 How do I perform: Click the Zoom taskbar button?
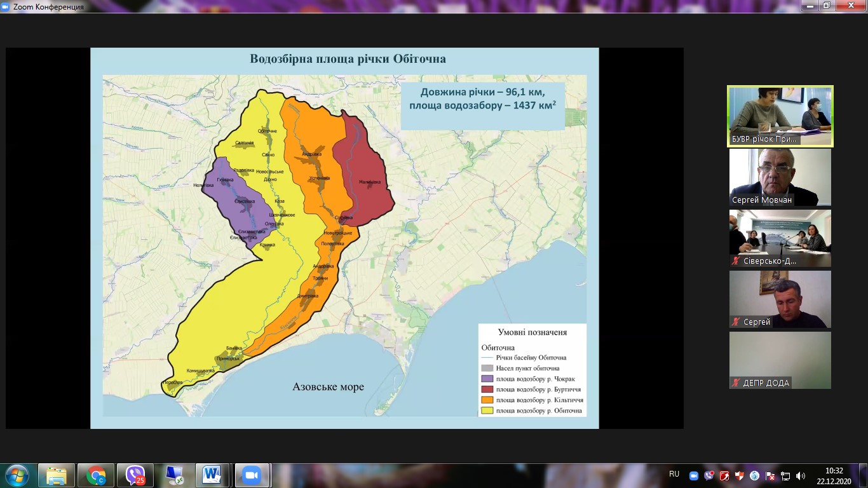(252, 475)
